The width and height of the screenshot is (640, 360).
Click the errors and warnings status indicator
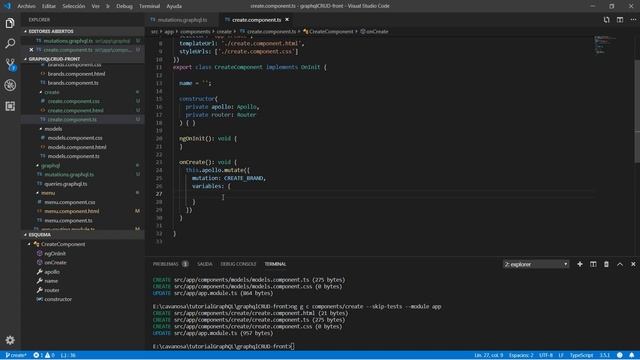point(44,355)
